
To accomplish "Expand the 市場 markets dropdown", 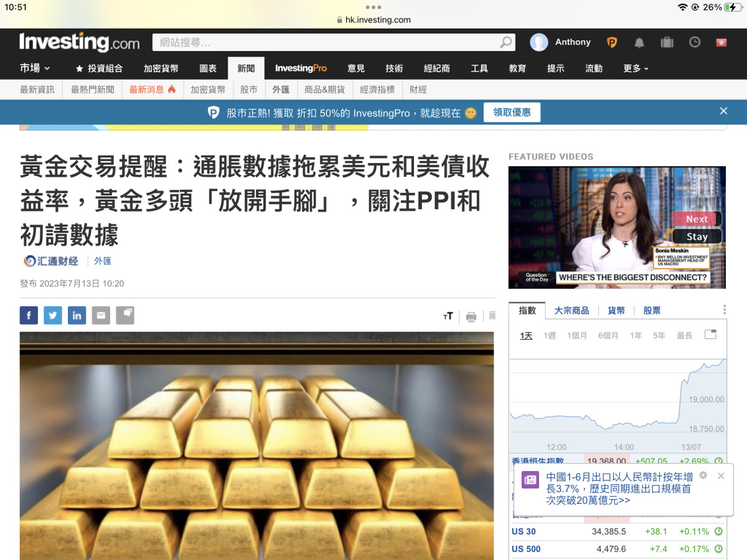I will pyautogui.click(x=35, y=68).
